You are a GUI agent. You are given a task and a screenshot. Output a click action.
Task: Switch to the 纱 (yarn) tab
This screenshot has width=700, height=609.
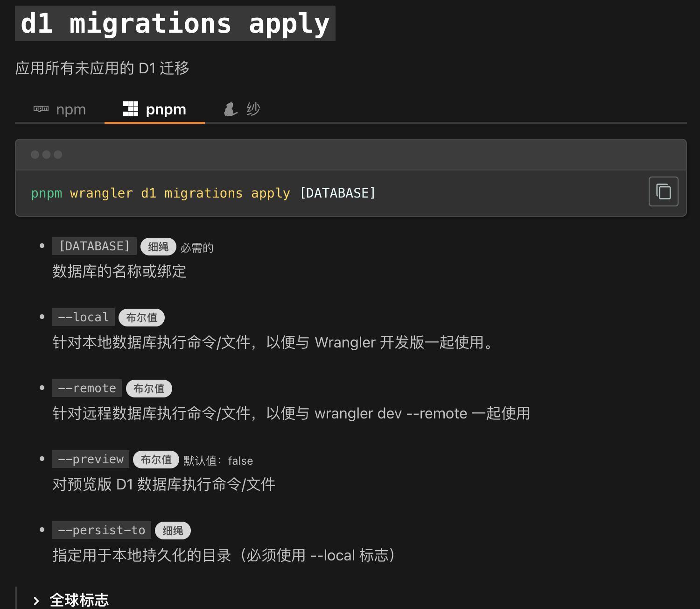click(x=242, y=109)
